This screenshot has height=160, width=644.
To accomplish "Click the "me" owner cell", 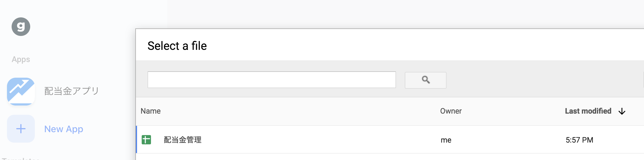I will tap(446, 140).
